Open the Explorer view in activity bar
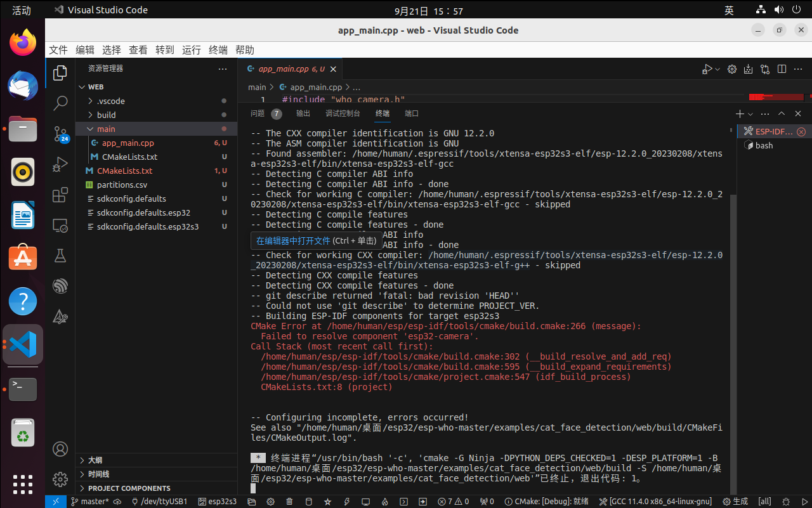The width and height of the screenshot is (812, 508). coord(60,73)
